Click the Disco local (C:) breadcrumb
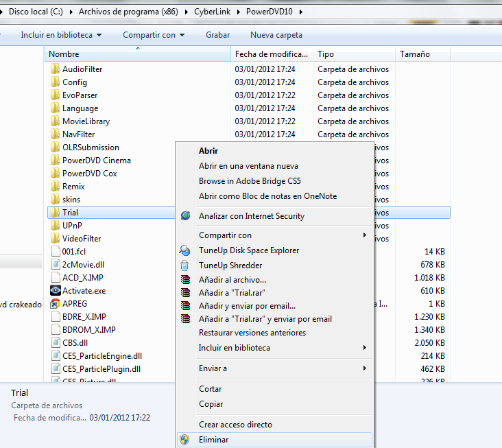The width and height of the screenshot is (502, 448). 36,12
